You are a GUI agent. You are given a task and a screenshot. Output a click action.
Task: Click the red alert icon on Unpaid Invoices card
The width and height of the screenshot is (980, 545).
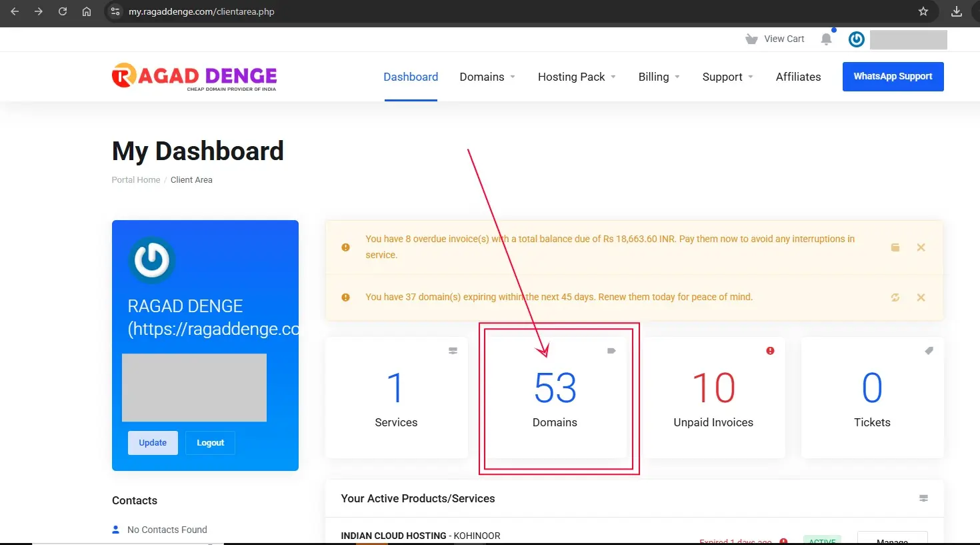pos(770,351)
